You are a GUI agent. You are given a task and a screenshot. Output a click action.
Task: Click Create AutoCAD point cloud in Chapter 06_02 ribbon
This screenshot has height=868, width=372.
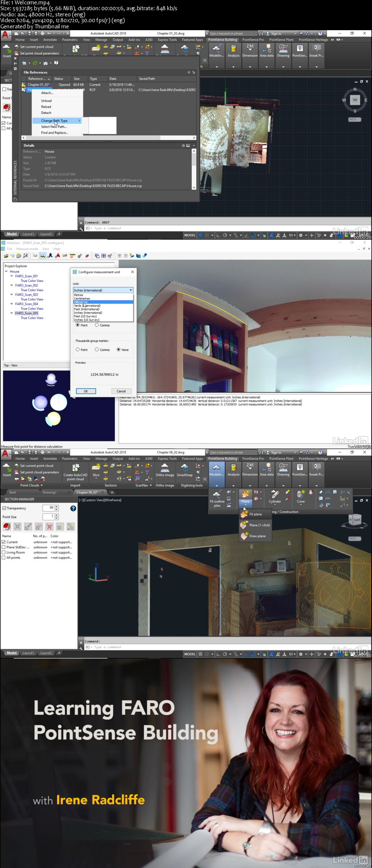click(75, 472)
